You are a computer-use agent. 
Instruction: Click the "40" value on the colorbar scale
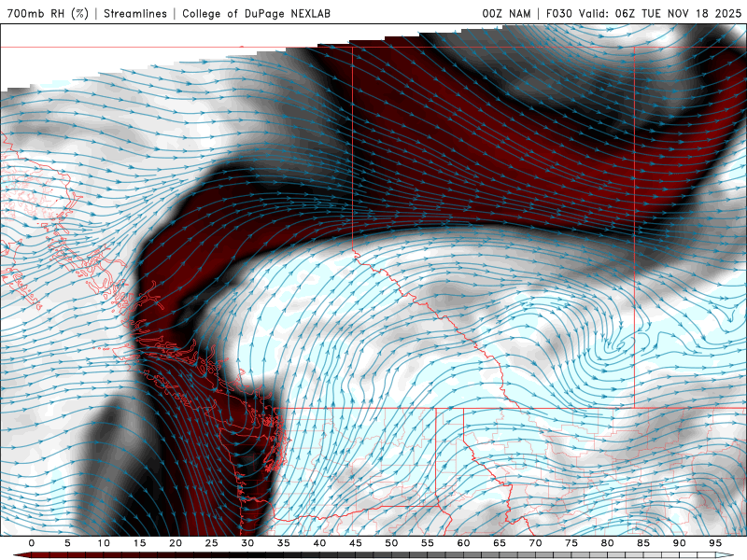pyautogui.click(x=319, y=543)
